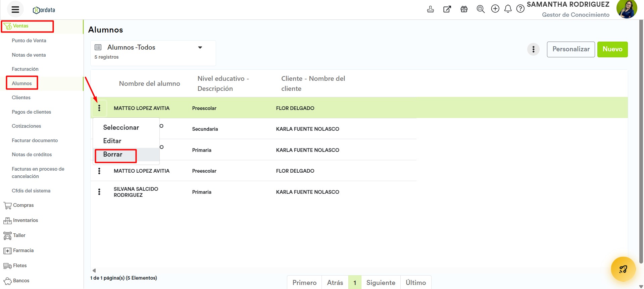
Task: Open the search magnifier icon in the header
Action: [x=481, y=9]
